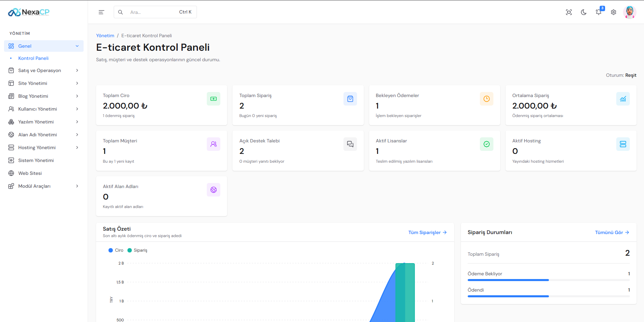
Task: Expand the Satış ve Operasyon menu
Action: 44,70
